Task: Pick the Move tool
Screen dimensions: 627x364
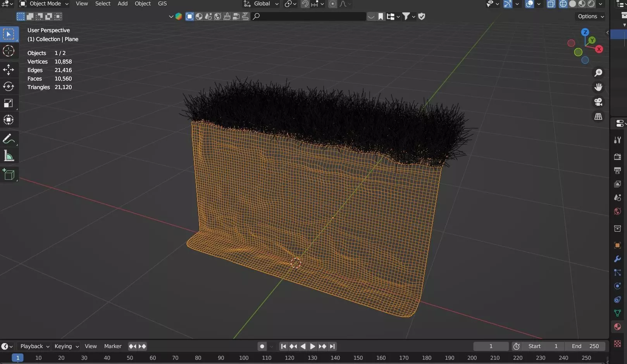Action: (9, 70)
